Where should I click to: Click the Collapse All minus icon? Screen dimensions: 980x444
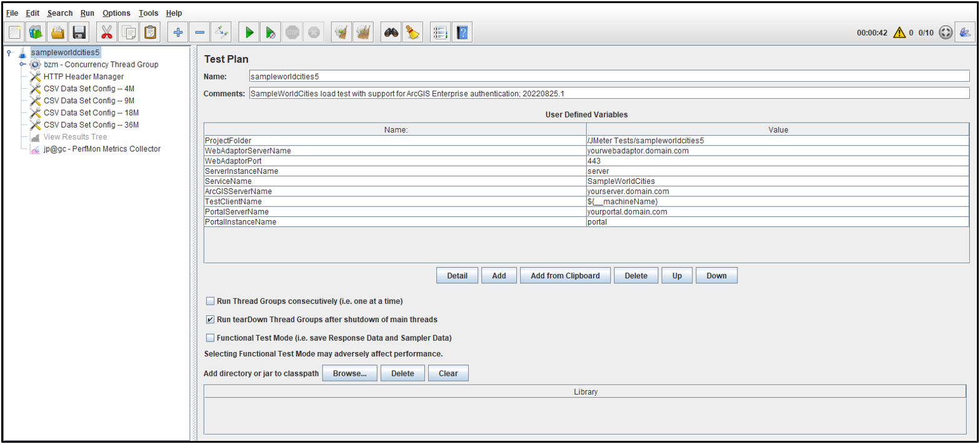pos(199,32)
